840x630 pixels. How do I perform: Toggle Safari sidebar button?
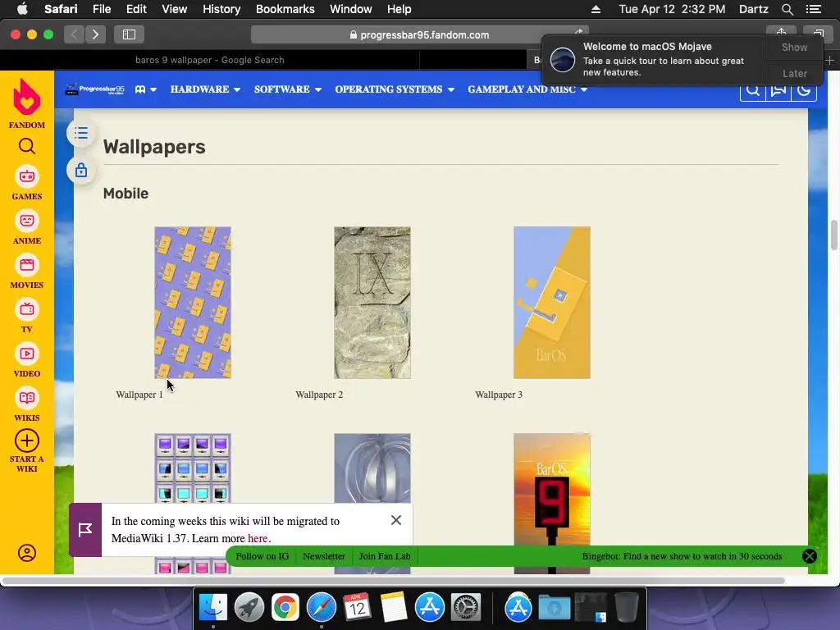pyautogui.click(x=129, y=34)
